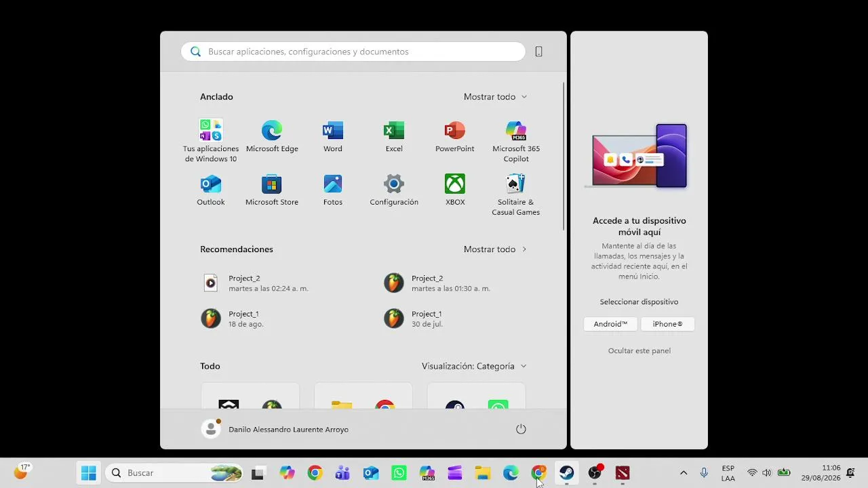Click the volume speaker icon
This screenshot has height=488, width=868.
point(767,473)
